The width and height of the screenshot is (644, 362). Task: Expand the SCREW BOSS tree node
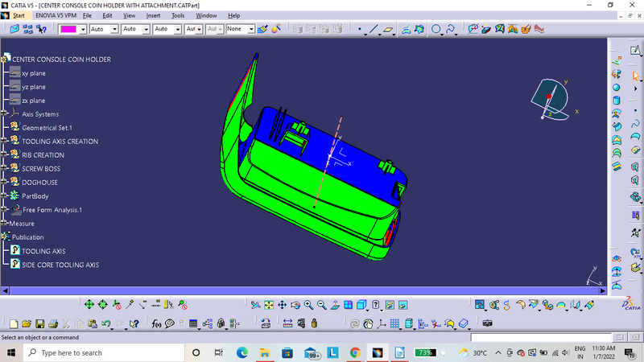pos(4,168)
